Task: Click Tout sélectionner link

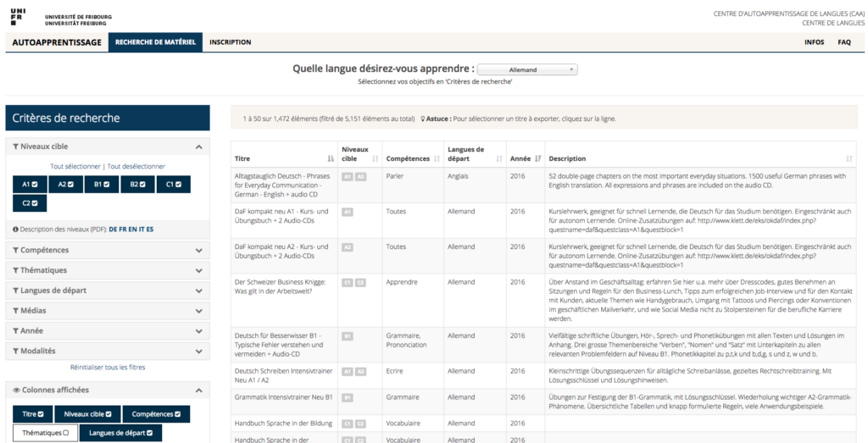Action: pos(75,167)
